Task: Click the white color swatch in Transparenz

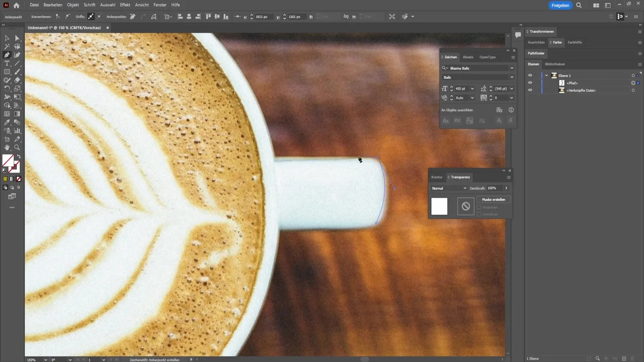Action: 439,206
